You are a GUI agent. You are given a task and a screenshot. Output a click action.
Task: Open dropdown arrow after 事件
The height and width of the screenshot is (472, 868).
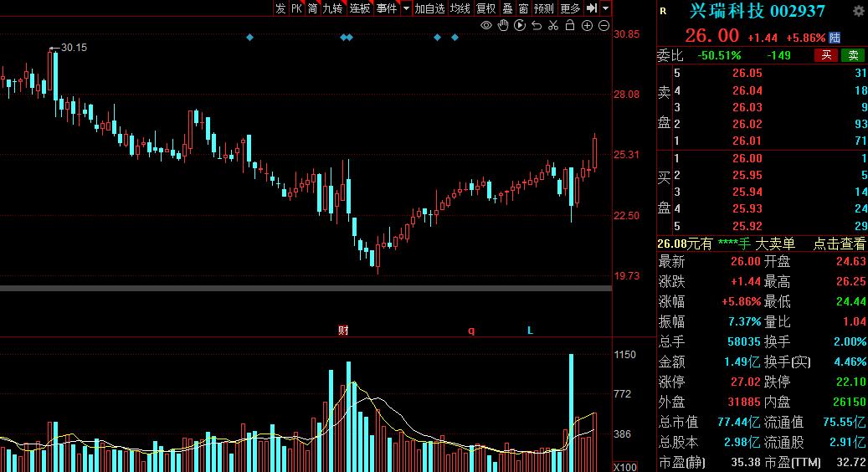[x=406, y=8]
